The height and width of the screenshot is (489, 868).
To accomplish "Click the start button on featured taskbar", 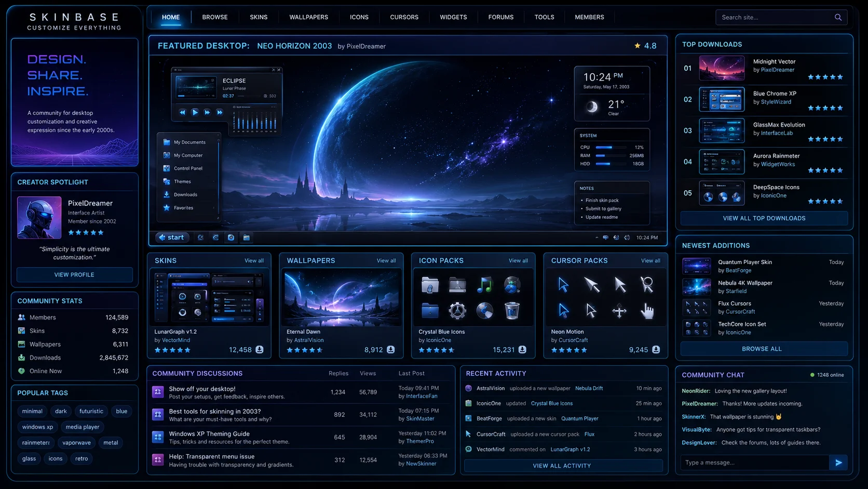I will point(171,237).
